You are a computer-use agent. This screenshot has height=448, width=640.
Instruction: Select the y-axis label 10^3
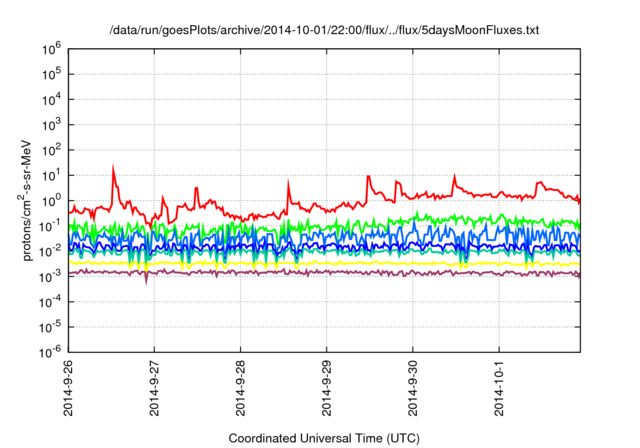[51, 125]
